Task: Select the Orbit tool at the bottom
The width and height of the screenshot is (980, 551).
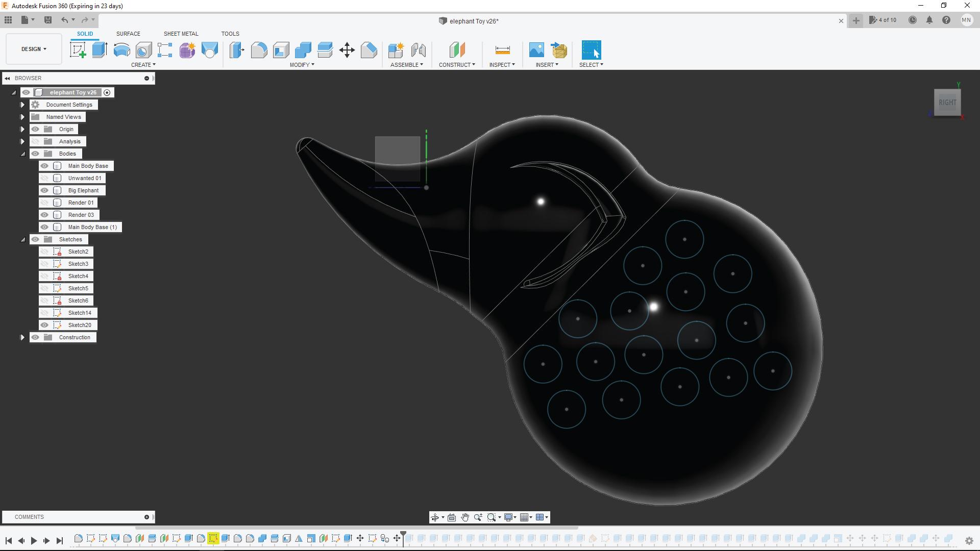Action: [x=435, y=517]
